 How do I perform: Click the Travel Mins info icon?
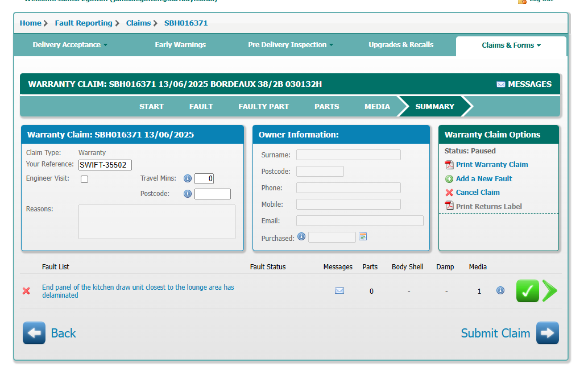pos(188,178)
